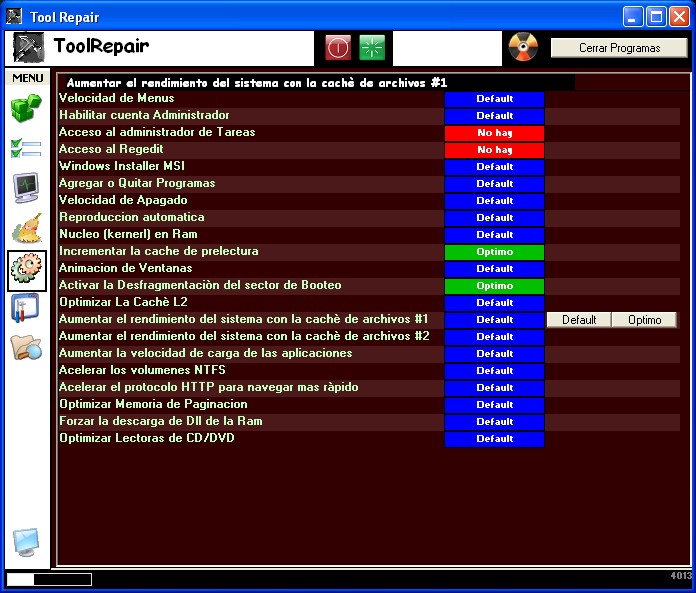Click the orange CD disc icon
Viewport: 696px width, 593px height.
(x=523, y=47)
